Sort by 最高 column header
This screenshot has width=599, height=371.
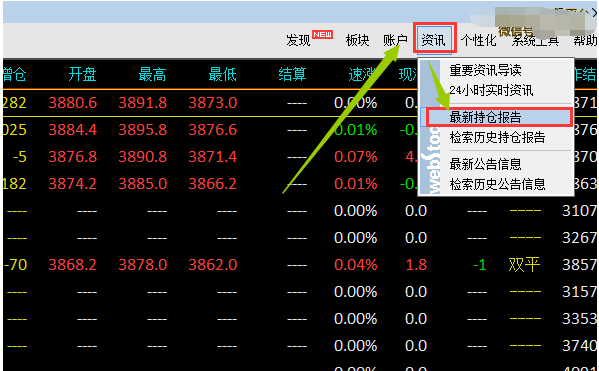click(152, 74)
